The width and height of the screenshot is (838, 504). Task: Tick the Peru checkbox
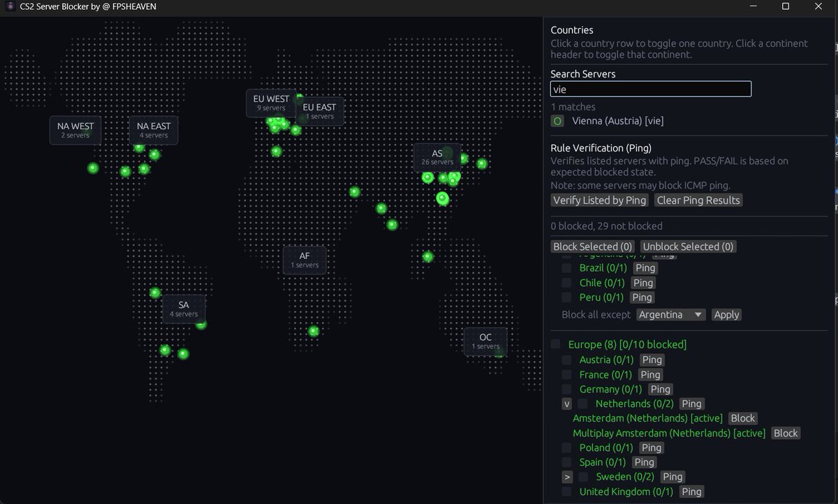point(566,297)
